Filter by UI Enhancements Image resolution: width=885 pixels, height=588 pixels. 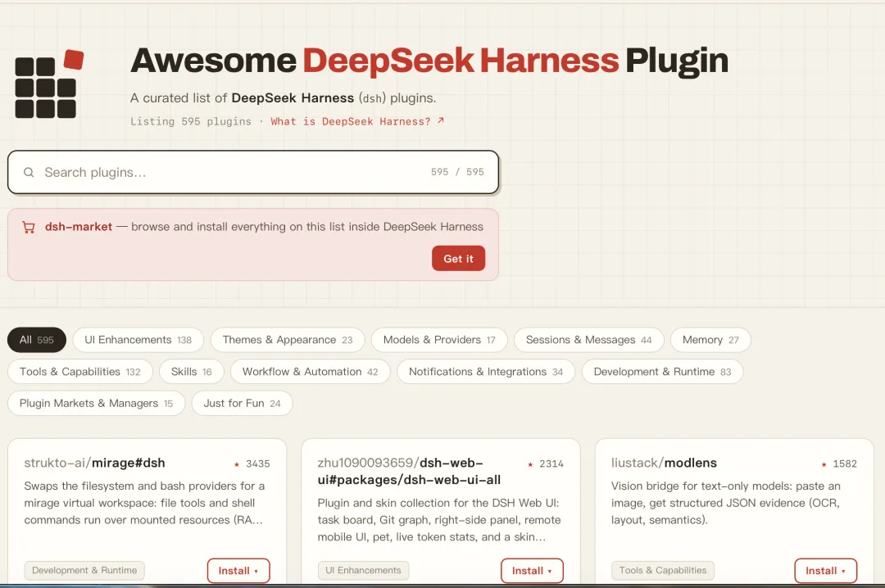point(138,340)
